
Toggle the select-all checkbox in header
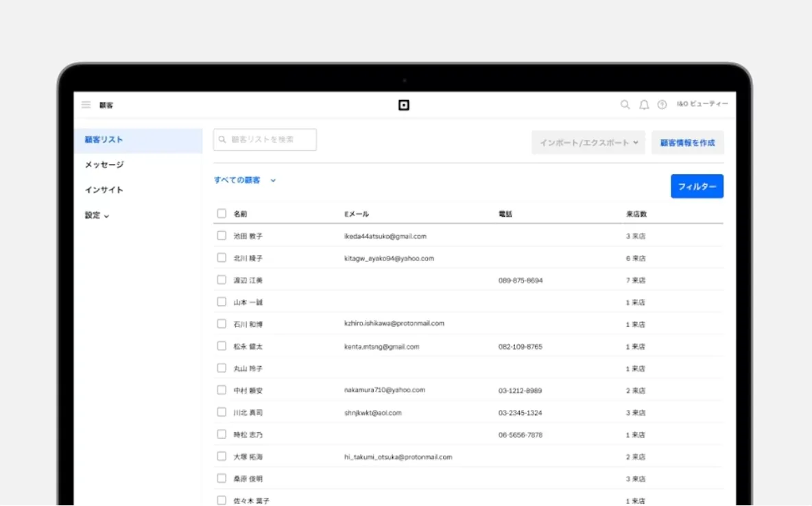click(222, 213)
